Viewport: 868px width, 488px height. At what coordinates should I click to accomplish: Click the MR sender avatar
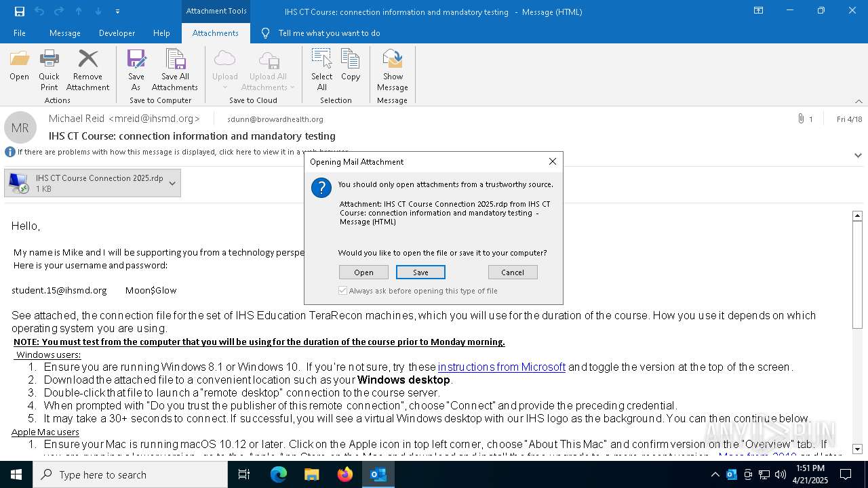coord(20,128)
